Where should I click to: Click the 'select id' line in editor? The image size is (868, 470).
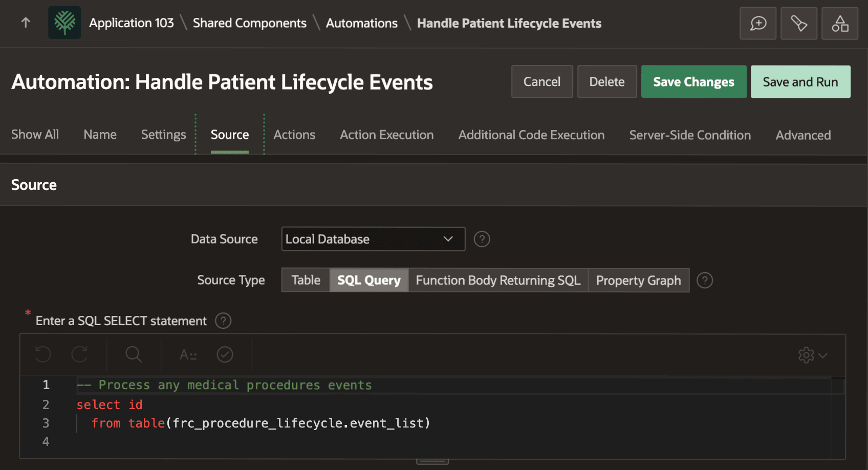pos(110,404)
